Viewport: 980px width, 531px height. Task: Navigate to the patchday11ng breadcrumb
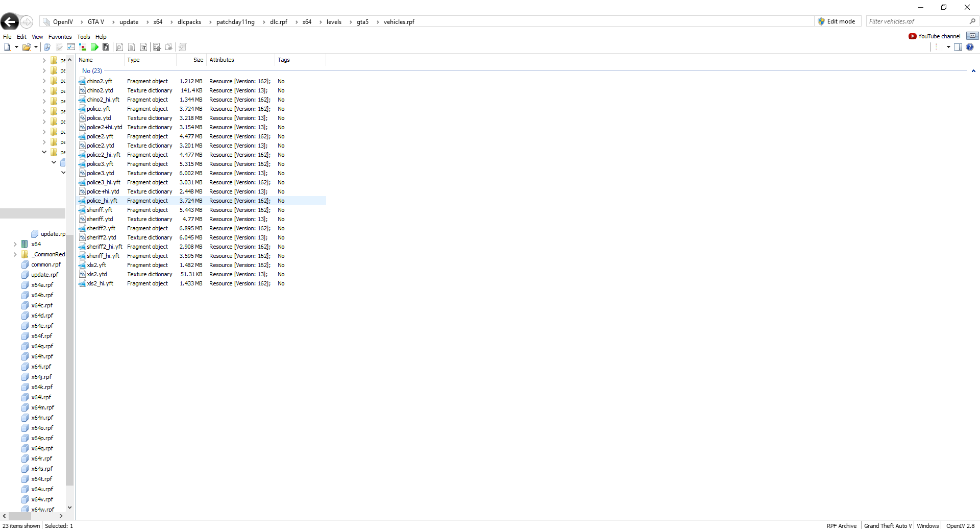235,22
